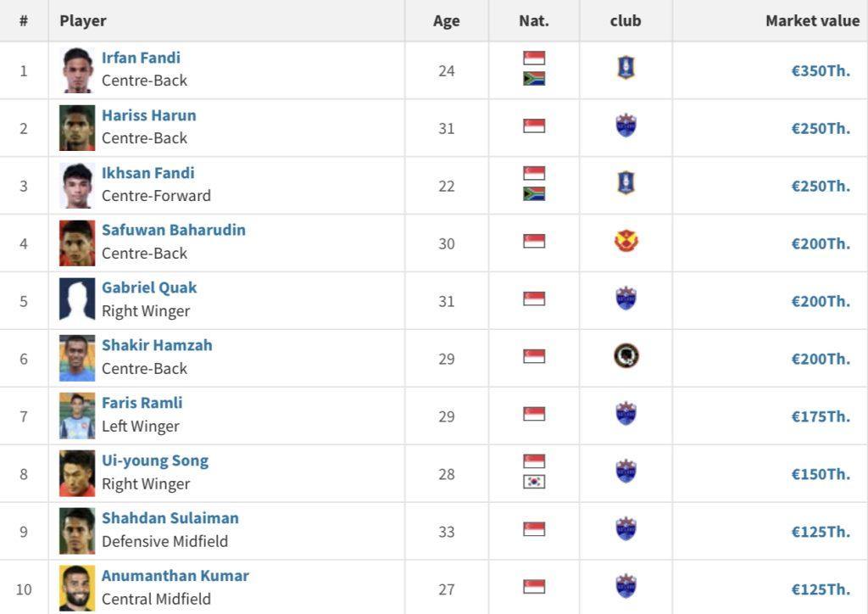Sort by the Age column header

[446, 20]
